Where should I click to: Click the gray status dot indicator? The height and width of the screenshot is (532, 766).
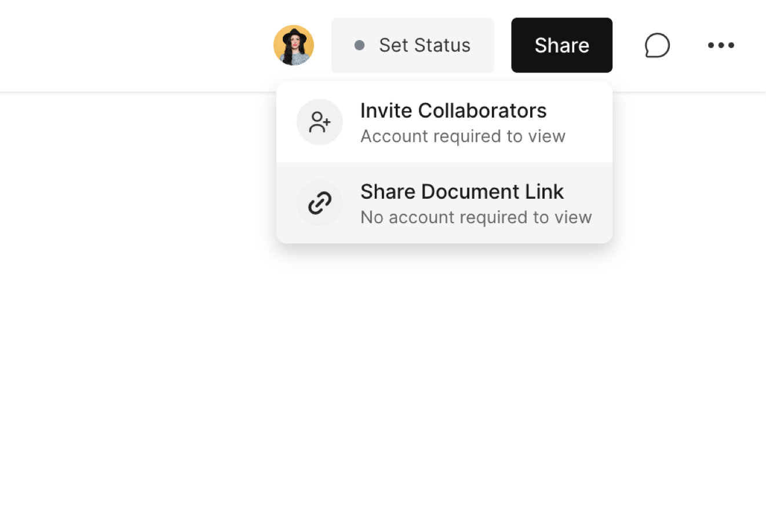(359, 45)
